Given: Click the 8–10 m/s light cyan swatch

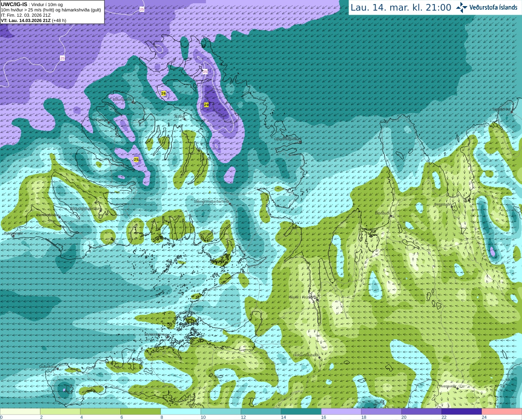Looking at the screenshot, I should coord(181,411).
